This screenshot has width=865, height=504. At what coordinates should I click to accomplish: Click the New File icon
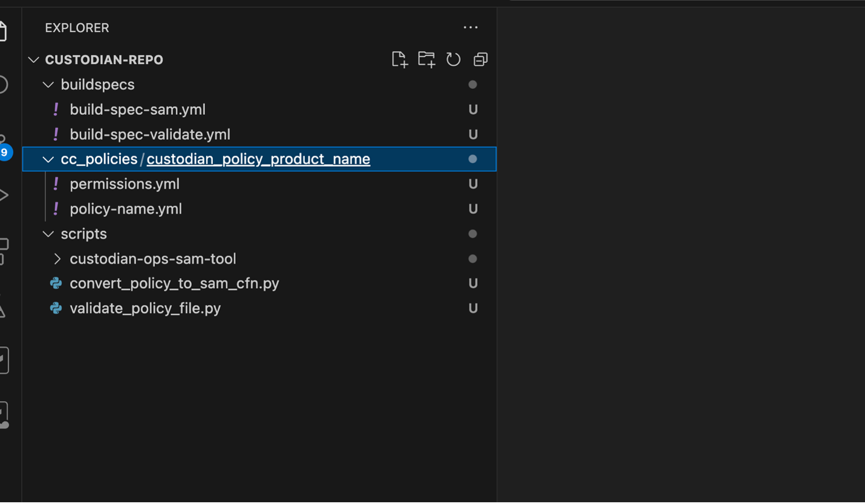(399, 59)
